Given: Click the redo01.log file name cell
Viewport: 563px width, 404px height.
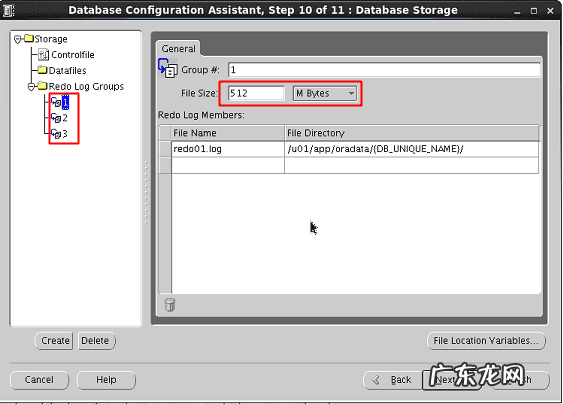Looking at the screenshot, I should pyautogui.click(x=228, y=149).
